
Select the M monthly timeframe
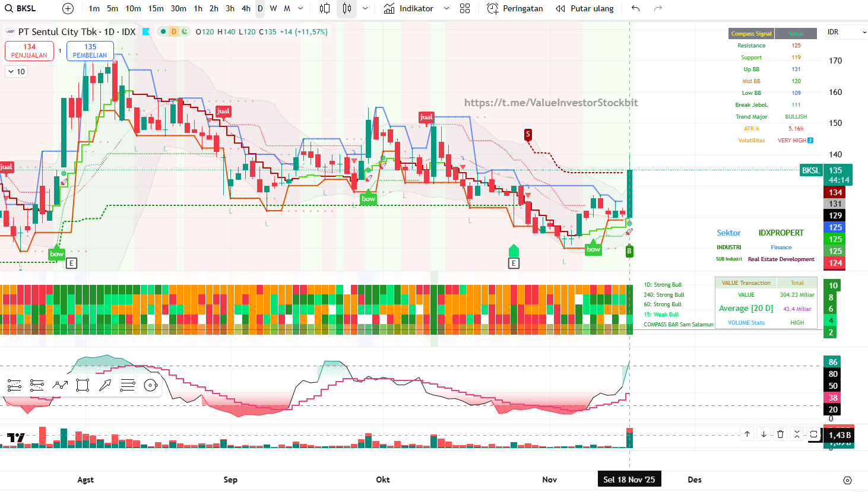(x=287, y=8)
